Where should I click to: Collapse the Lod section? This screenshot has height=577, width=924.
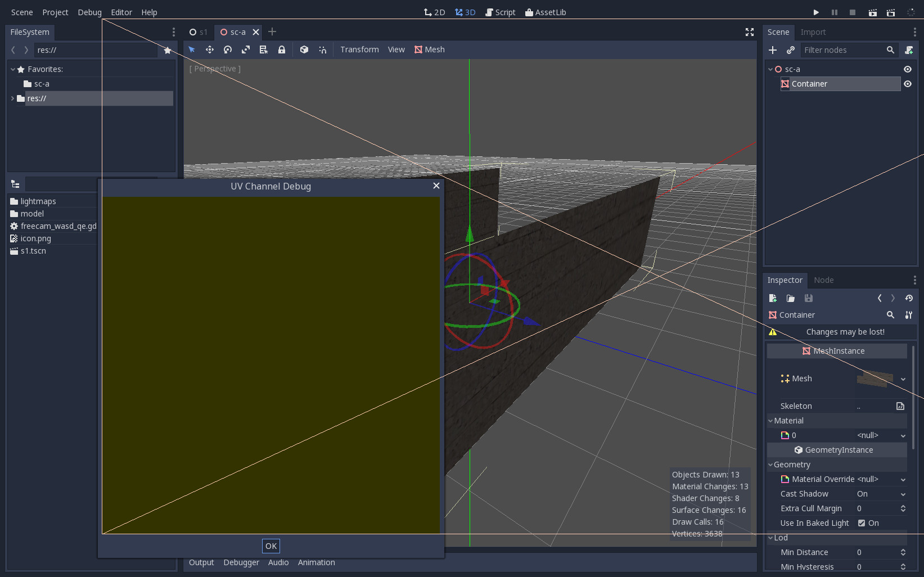pos(770,538)
